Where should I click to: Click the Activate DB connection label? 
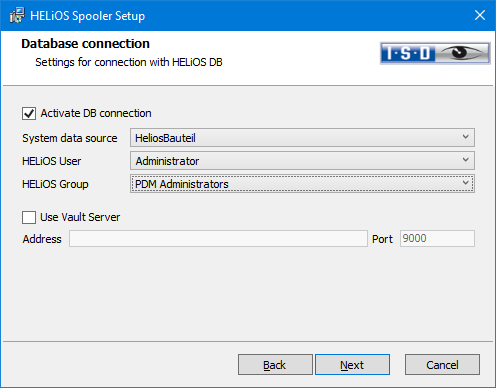(96, 113)
